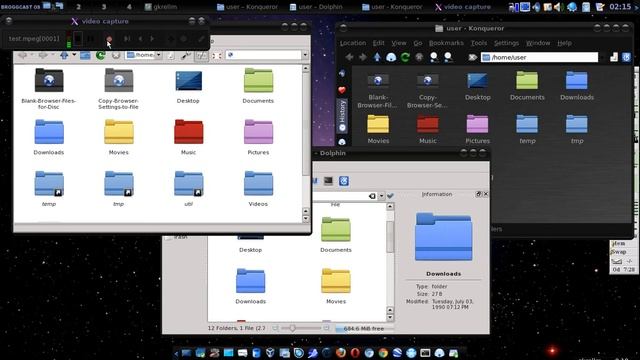The height and width of the screenshot is (360, 640).
Task: Click the /home/user location field in Konqueror
Action: 539,57
